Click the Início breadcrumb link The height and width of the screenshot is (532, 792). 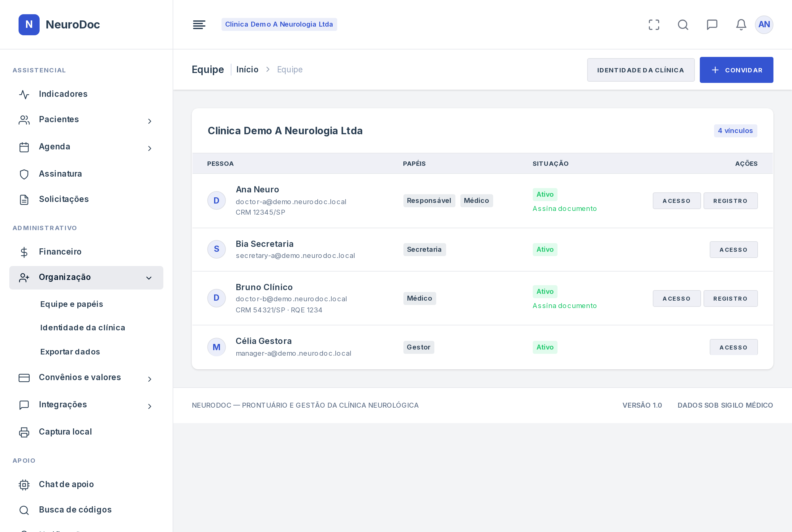pos(247,70)
